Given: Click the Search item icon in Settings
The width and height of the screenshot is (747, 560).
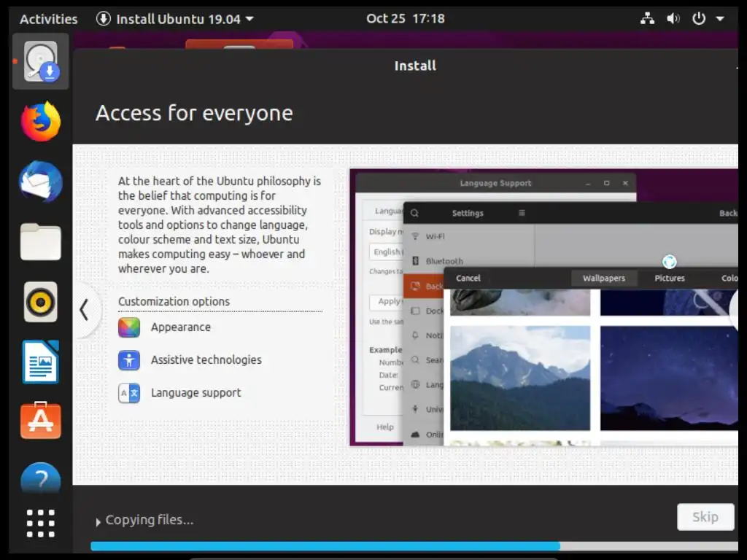Looking at the screenshot, I should [x=415, y=360].
